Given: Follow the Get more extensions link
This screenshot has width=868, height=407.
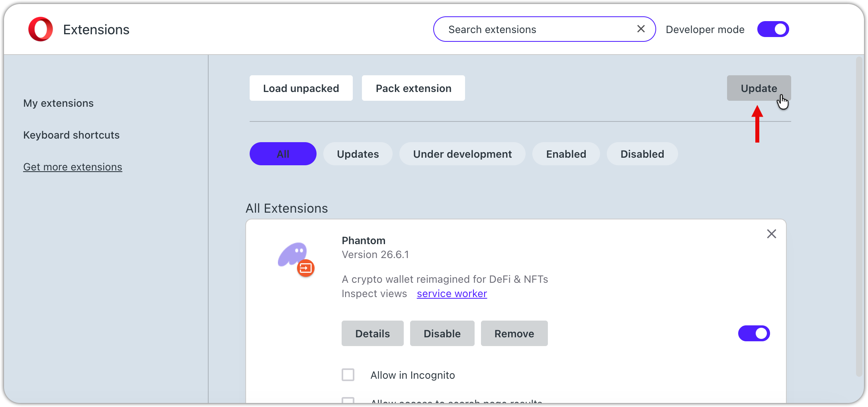Looking at the screenshot, I should (72, 167).
